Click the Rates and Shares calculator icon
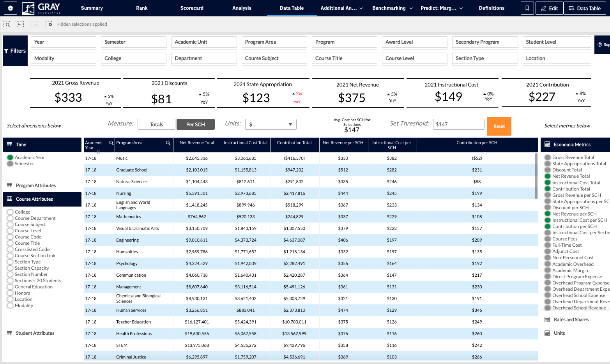This screenshot has width=610, height=364. pos(547,320)
